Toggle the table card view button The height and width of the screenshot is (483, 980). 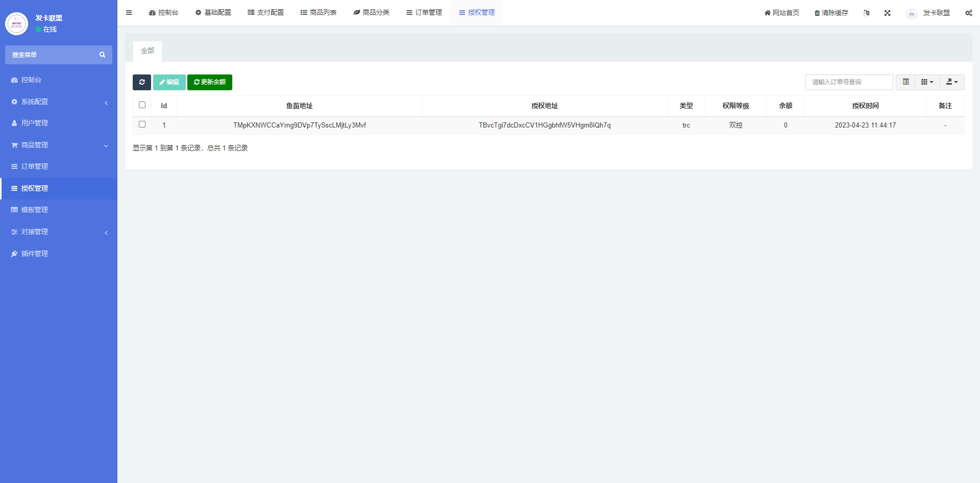pos(905,82)
